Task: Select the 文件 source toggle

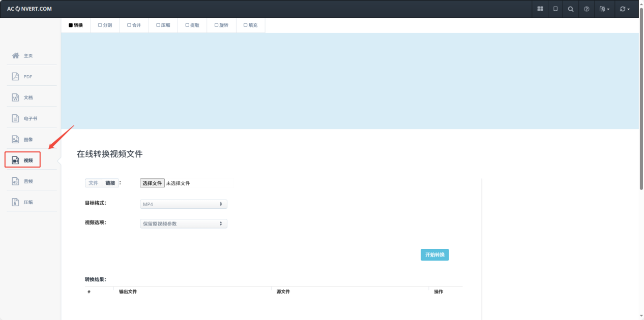Action: pos(94,183)
